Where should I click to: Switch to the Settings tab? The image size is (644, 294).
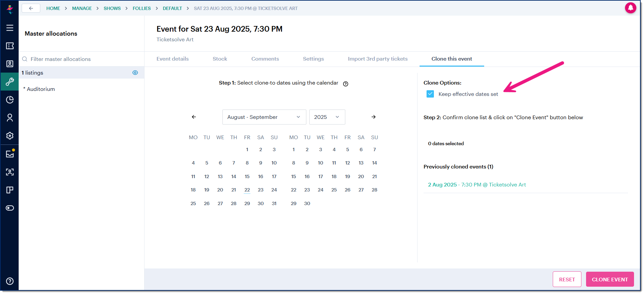(x=313, y=59)
